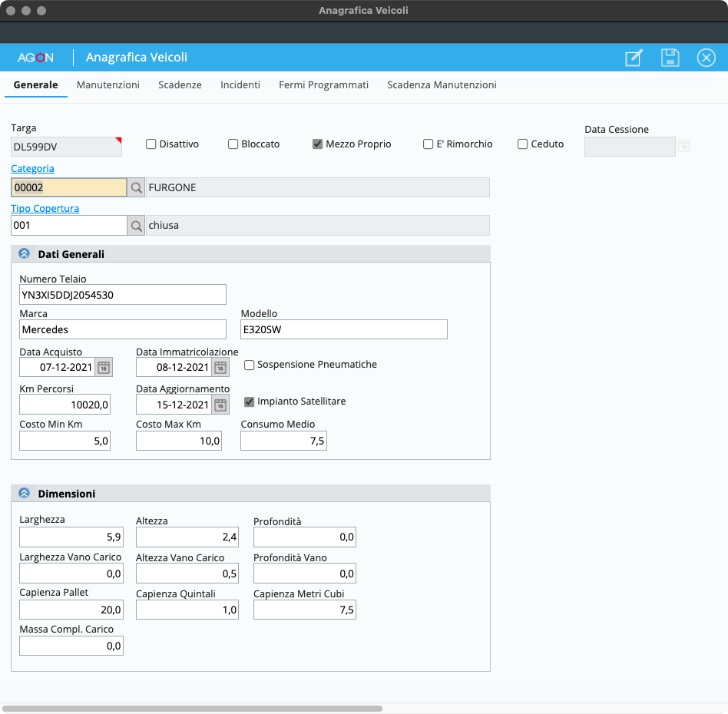Click the Altezza field showing 2,4
This screenshot has width=728, height=714.
tap(187, 537)
